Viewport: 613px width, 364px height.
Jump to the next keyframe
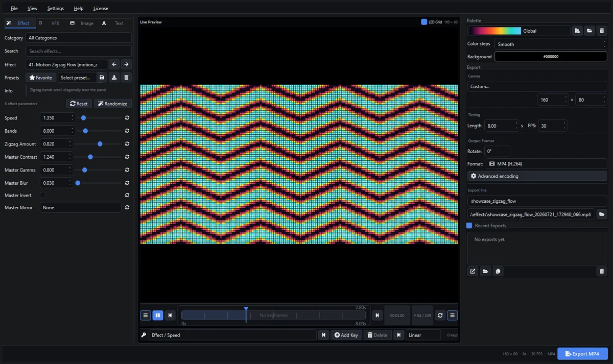[x=398, y=335]
